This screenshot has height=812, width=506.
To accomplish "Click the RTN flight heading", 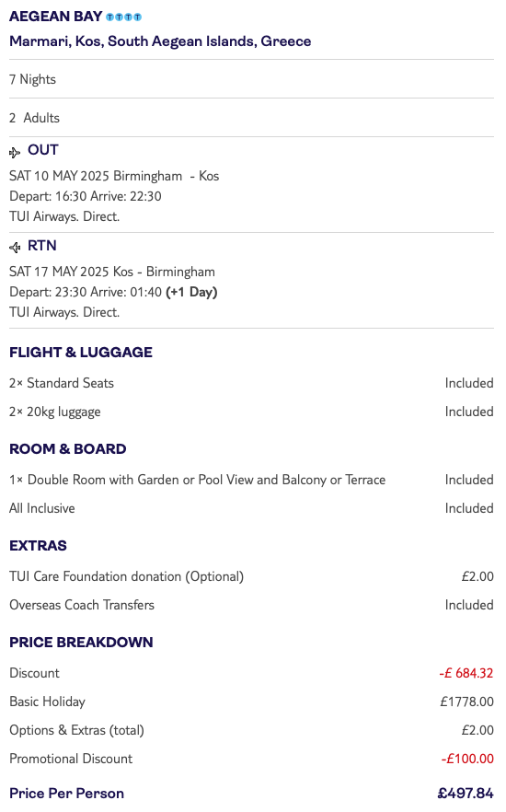I will (x=42, y=246).
